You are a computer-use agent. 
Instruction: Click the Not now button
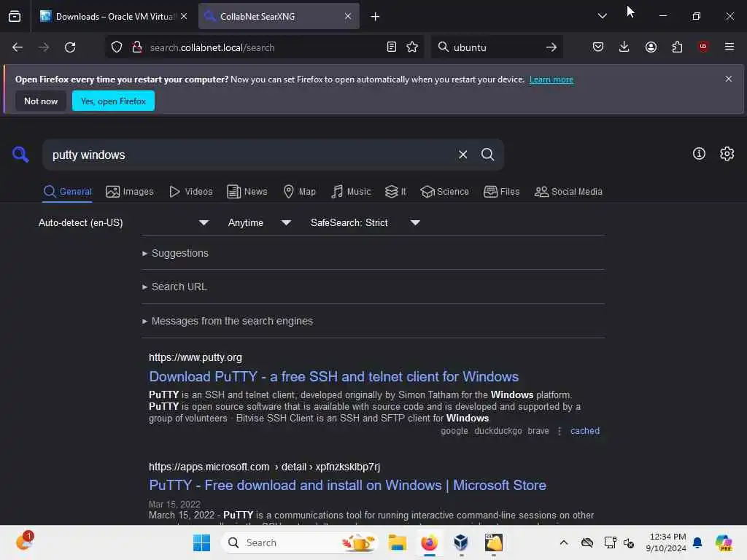pyautogui.click(x=41, y=101)
